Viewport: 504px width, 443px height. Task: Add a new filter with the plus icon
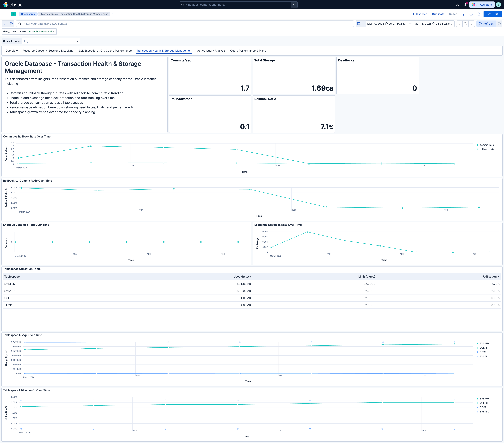(11, 23)
